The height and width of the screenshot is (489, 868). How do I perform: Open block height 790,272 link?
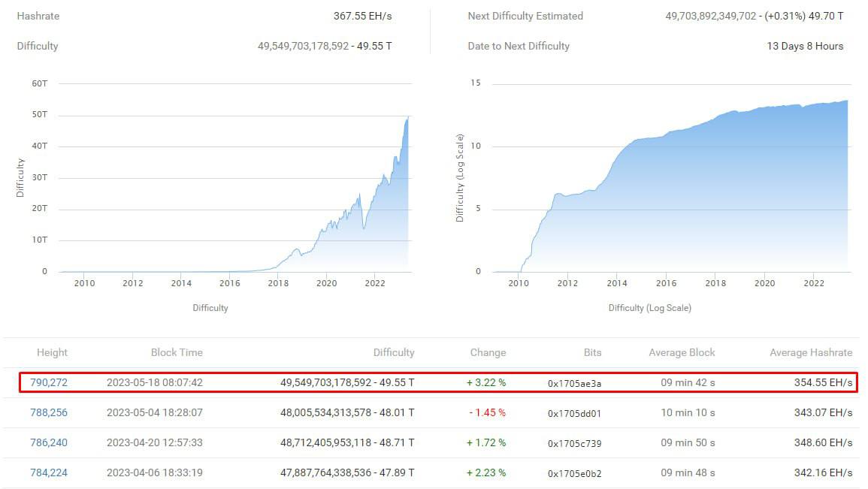(x=49, y=382)
